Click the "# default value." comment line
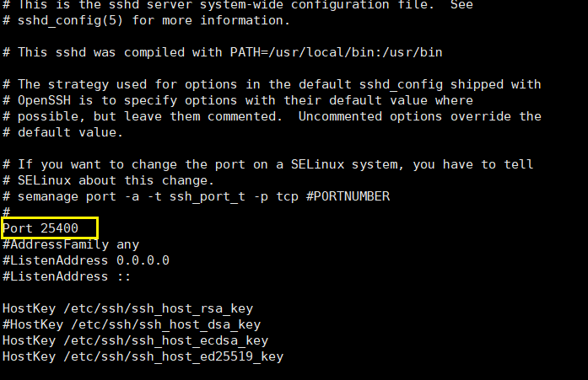The width and height of the screenshot is (588, 380). coord(63,132)
